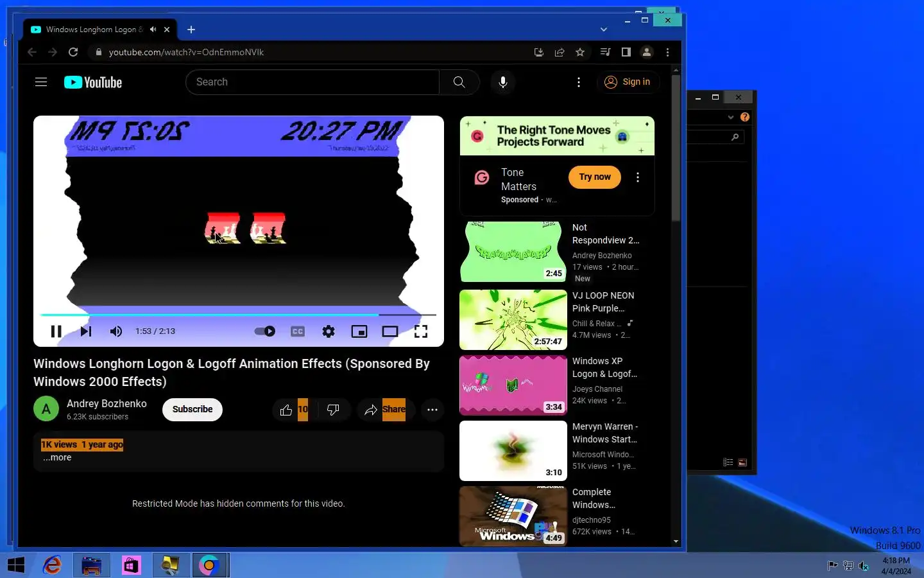This screenshot has width=924, height=578.
Task: Click the browser address bar URL
Action: (x=186, y=52)
